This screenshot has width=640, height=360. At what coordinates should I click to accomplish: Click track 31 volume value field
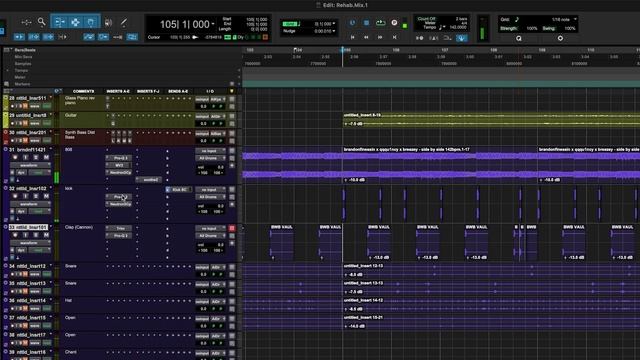tap(220, 167)
